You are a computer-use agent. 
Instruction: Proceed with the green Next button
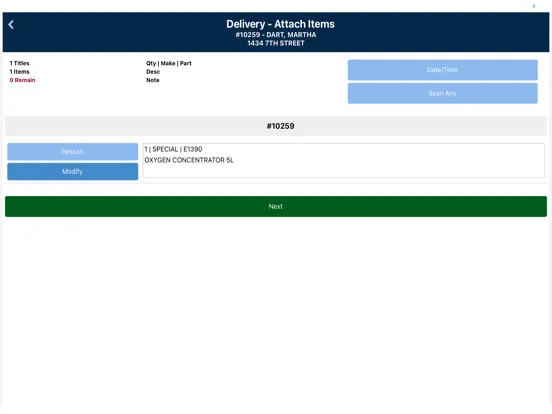(276, 206)
